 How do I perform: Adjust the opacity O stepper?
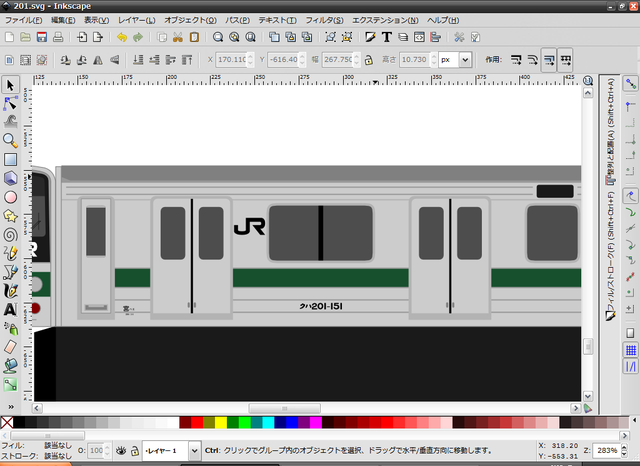pyautogui.click(x=107, y=450)
